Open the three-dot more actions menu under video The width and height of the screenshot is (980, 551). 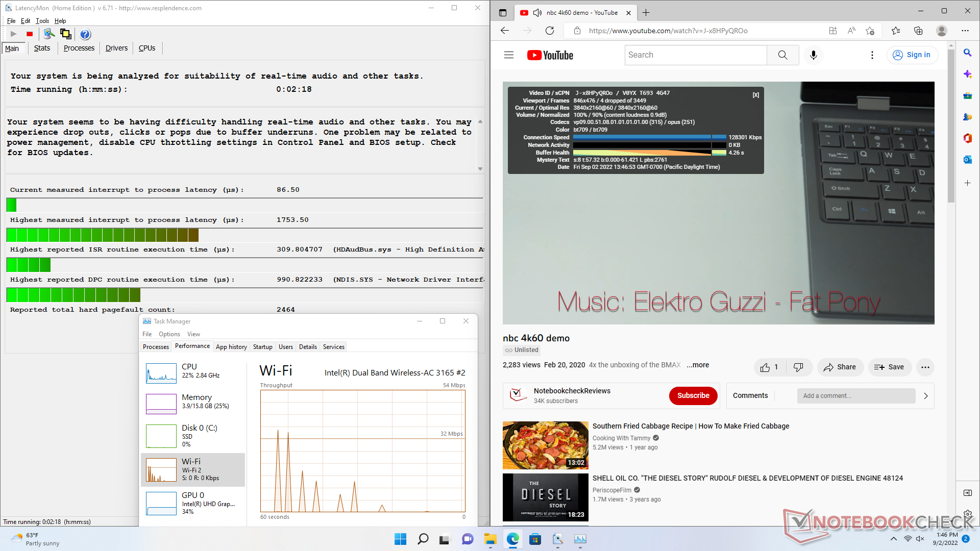point(925,367)
